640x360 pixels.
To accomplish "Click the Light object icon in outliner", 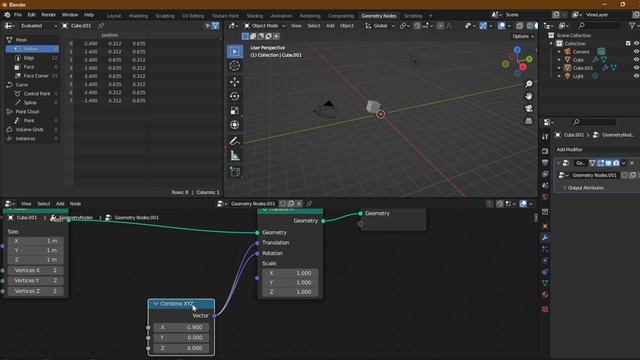I will click(567, 76).
